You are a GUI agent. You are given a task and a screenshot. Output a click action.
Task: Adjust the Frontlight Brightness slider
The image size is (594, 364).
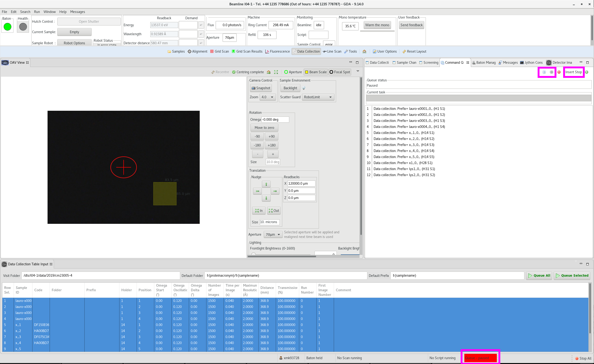253,254
